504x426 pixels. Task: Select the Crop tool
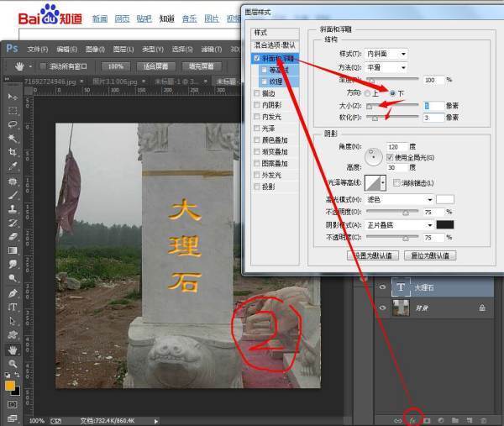[x=13, y=152]
